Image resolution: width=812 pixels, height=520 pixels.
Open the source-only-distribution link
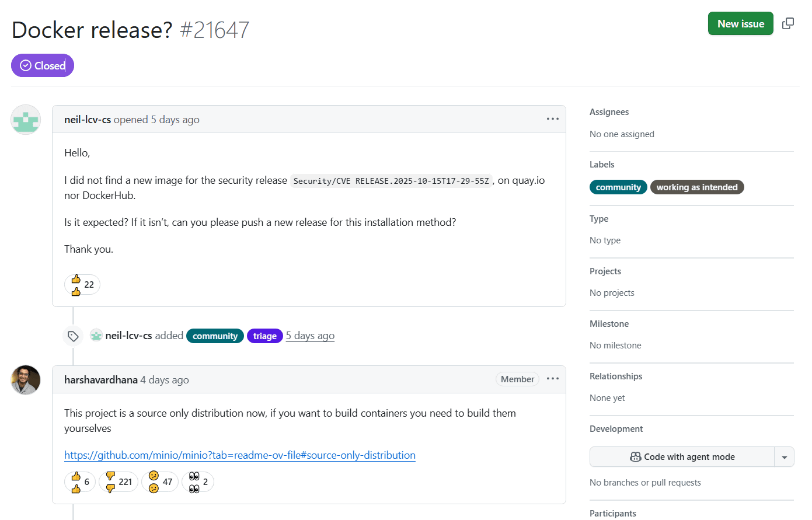[x=239, y=455]
